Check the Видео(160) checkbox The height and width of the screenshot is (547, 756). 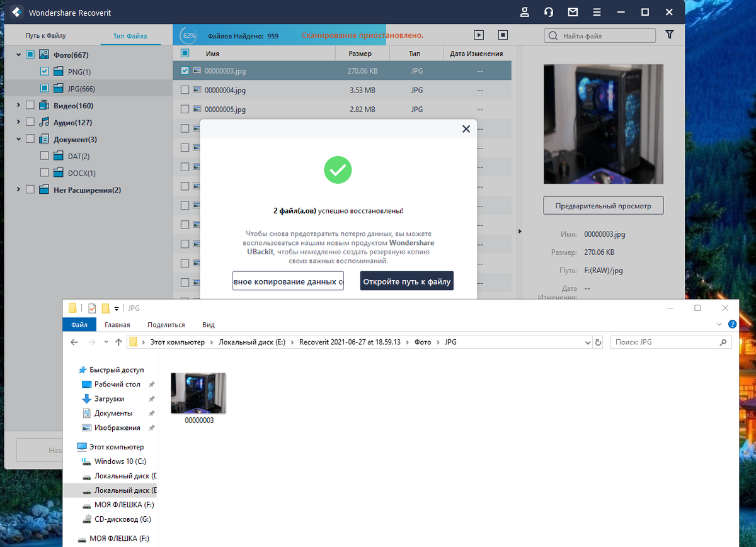tap(30, 105)
